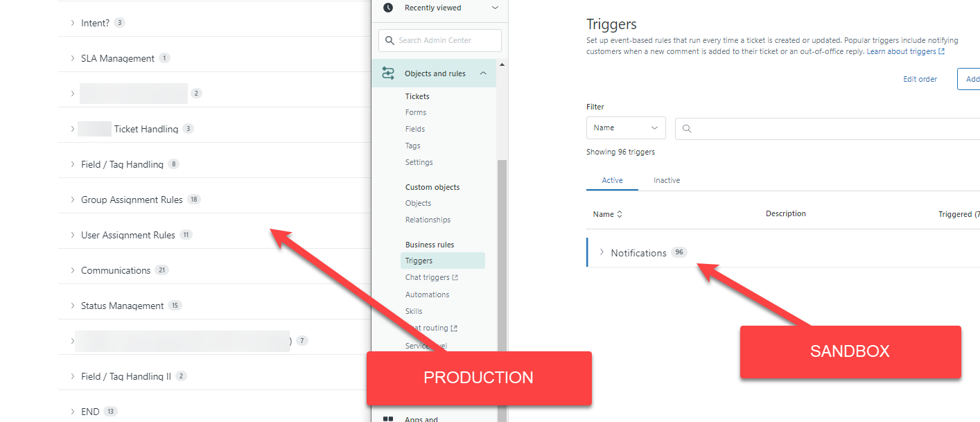Click the magnifier icon in Admin Center search
This screenshot has width=980, height=422.
(390, 40)
